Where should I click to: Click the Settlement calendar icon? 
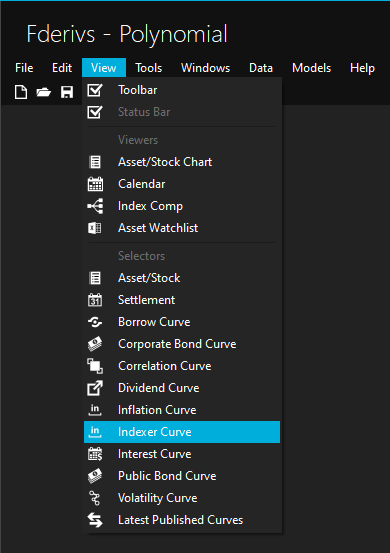(x=95, y=300)
